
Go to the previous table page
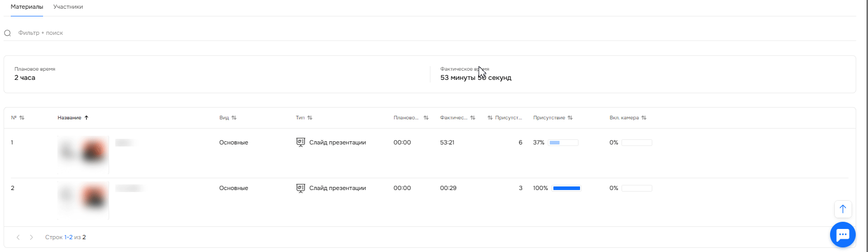pos(18,238)
